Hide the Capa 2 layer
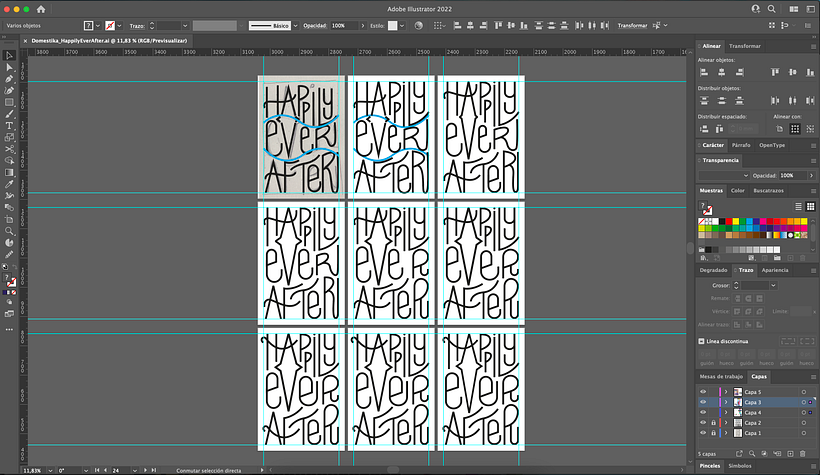 point(703,423)
